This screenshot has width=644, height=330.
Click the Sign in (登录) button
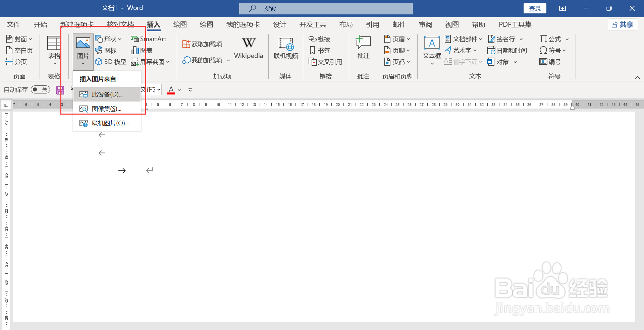tap(535, 8)
